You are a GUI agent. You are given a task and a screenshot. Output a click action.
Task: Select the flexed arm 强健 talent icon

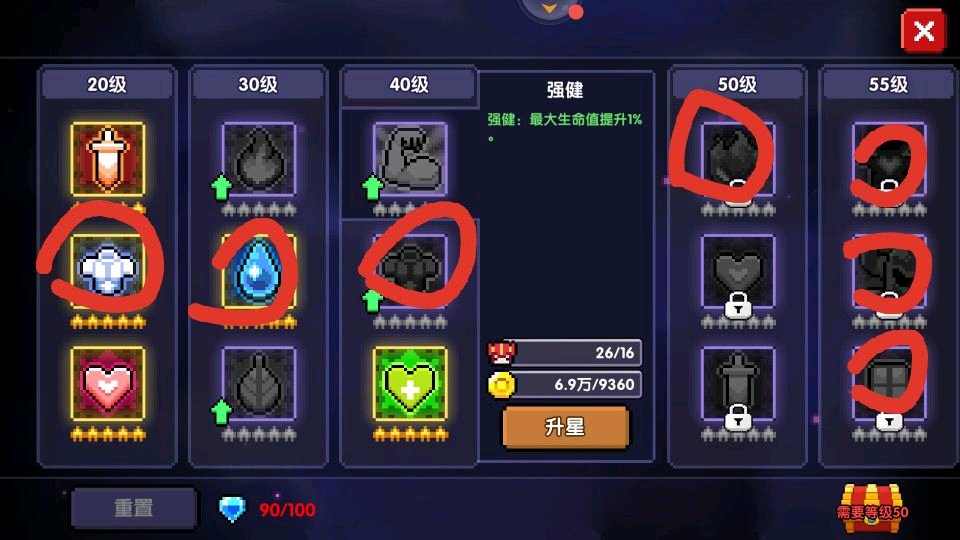(x=410, y=159)
